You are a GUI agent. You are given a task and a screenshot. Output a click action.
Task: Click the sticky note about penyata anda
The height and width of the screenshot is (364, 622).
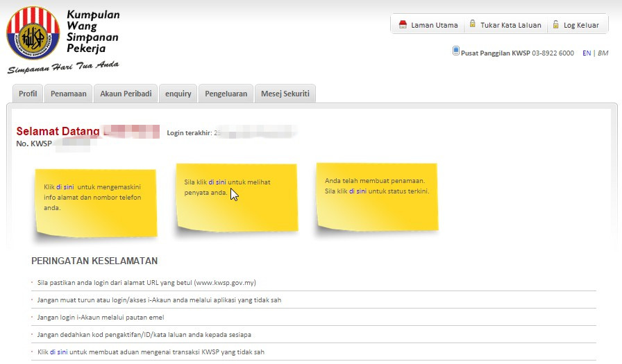point(237,198)
